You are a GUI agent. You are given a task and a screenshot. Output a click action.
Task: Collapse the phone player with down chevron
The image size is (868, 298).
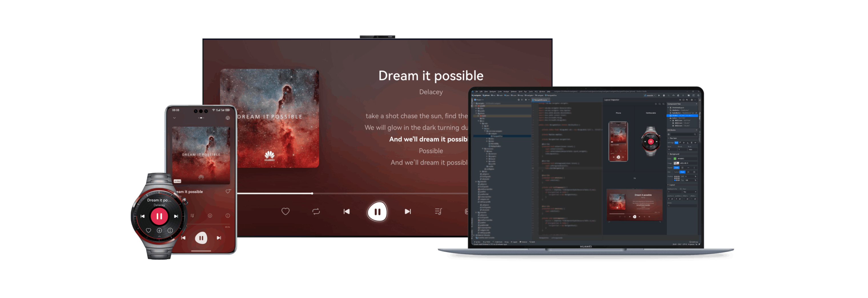174,118
